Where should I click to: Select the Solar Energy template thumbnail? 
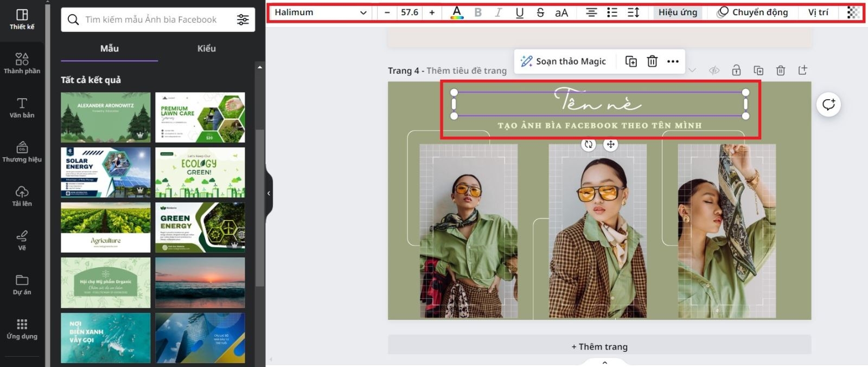tap(106, 172)
